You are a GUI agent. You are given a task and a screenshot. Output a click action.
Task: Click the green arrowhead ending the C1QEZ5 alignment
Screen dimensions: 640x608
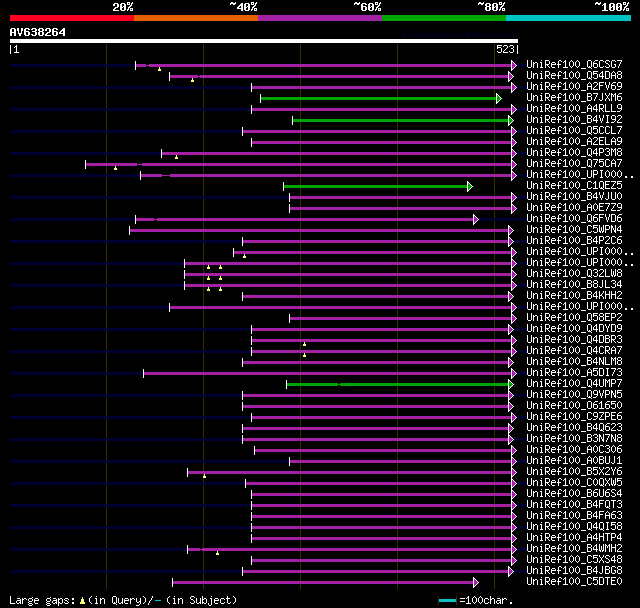[470, 186]
